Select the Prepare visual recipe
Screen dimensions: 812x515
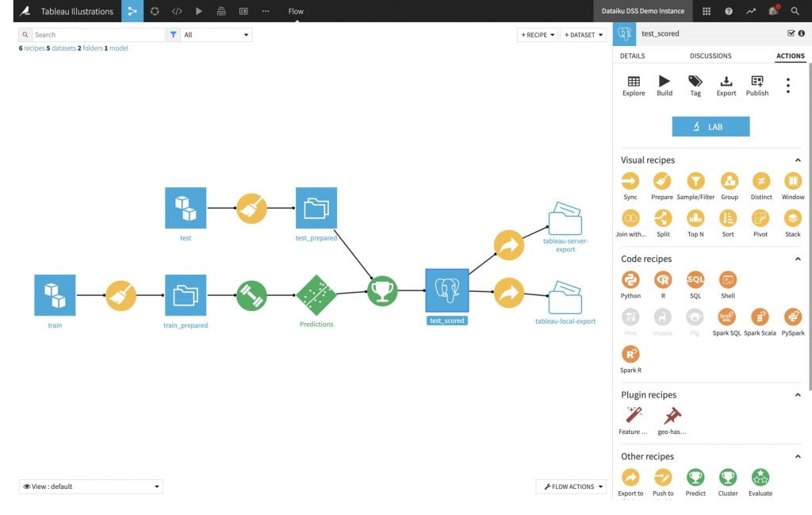coord(662,182)
